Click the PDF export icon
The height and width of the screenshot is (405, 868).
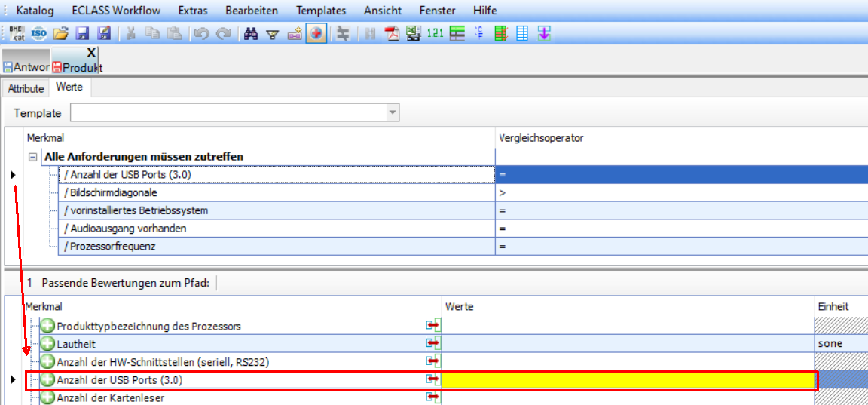pyautogui.click(x=392, y=33)
